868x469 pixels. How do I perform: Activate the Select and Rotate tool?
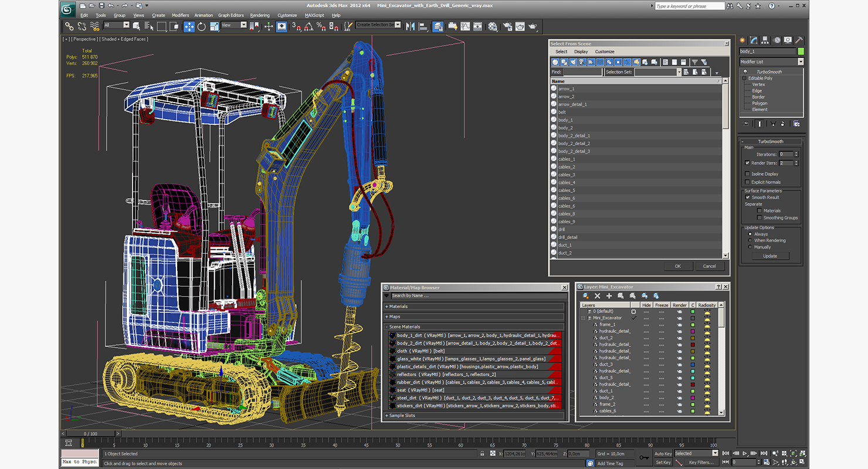[x=202, y=26]
